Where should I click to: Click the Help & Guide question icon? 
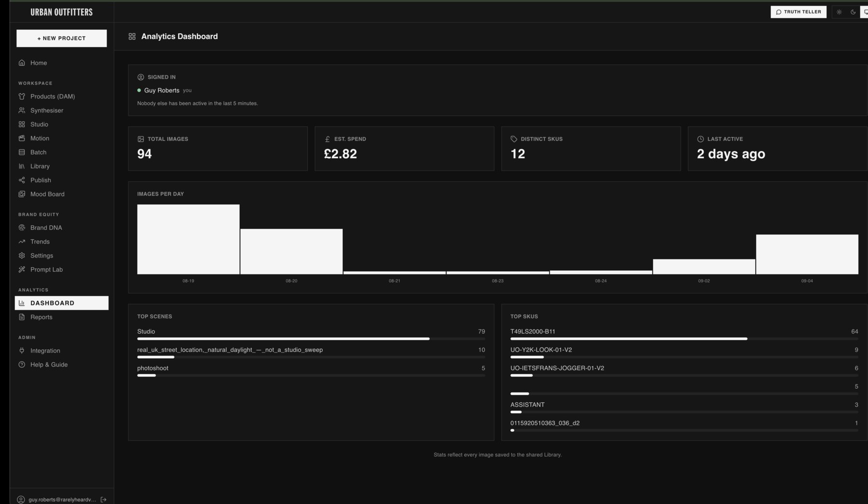pyautogui.click(x=22, y=365)
